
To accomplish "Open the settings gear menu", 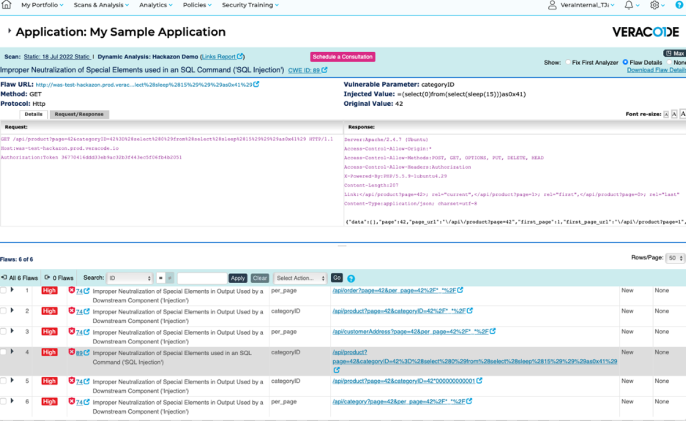I will [x=654, y=5].
